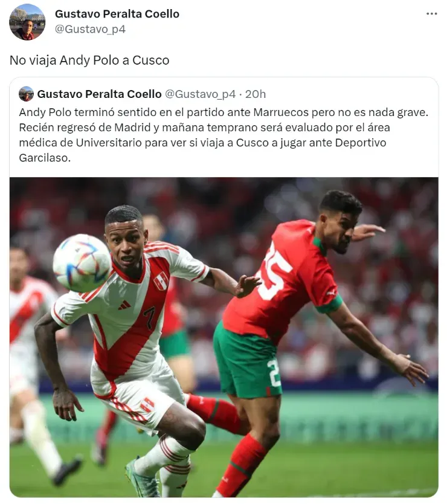The width and height of the screenshot is (447, 504).
Task: Click the @Gustavo_p4 handle in the quoted tweet
Action: (x=200, y=94)
